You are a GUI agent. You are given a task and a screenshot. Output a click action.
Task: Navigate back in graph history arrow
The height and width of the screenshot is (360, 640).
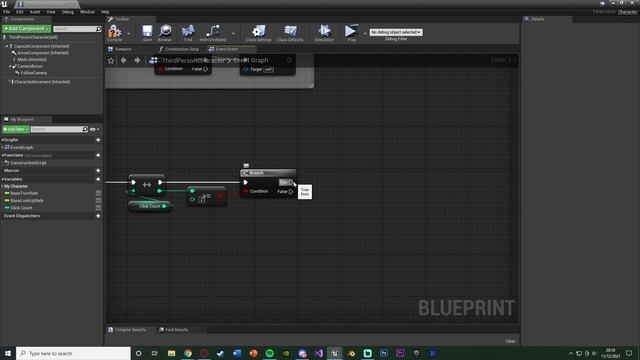point(123,60)
